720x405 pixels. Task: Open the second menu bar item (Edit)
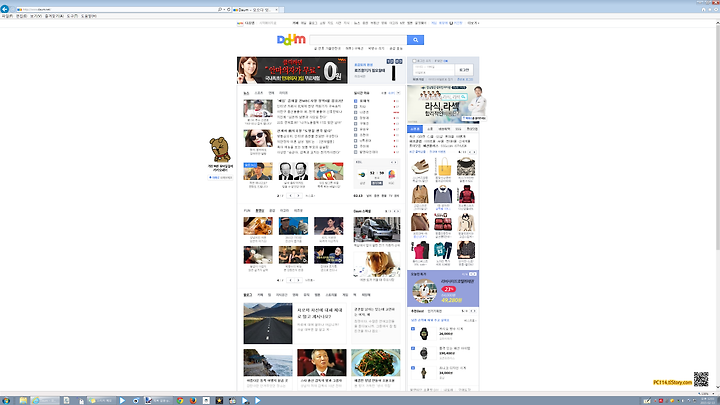(21, 16)
